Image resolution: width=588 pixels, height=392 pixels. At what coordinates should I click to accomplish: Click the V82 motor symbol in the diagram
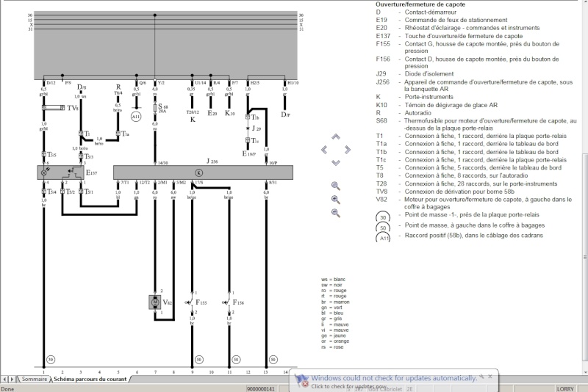[x=155, y=302]
